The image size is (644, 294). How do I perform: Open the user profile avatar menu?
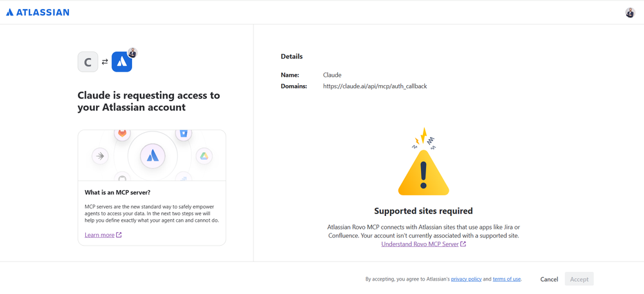tap(630, 13)
